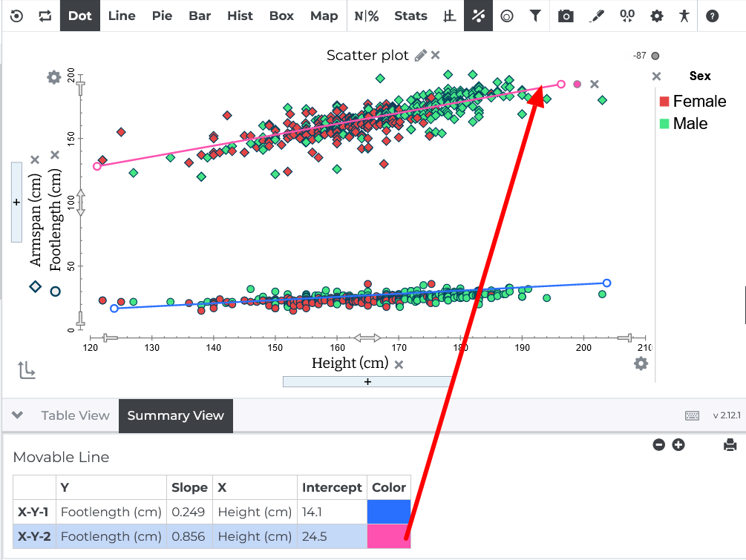Click the plus zoom-in summary button

[x=678, y=445]
